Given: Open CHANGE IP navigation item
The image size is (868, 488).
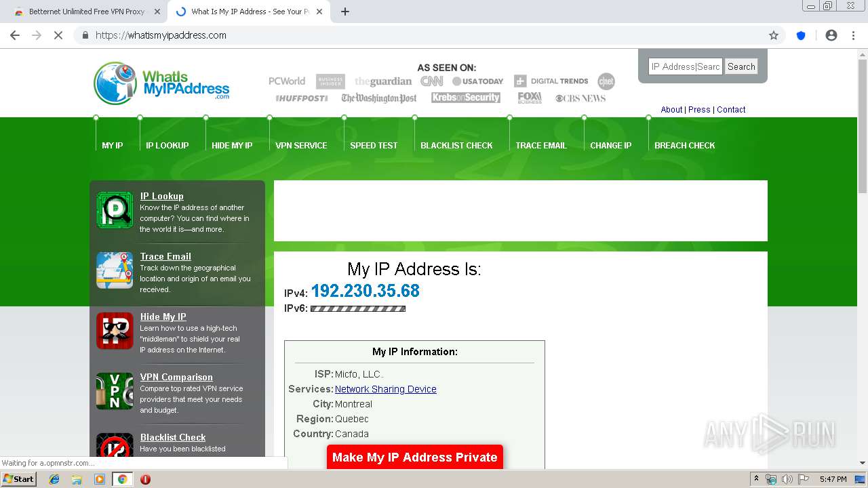Looking at the screenshot, I should [x=610, y=145].
